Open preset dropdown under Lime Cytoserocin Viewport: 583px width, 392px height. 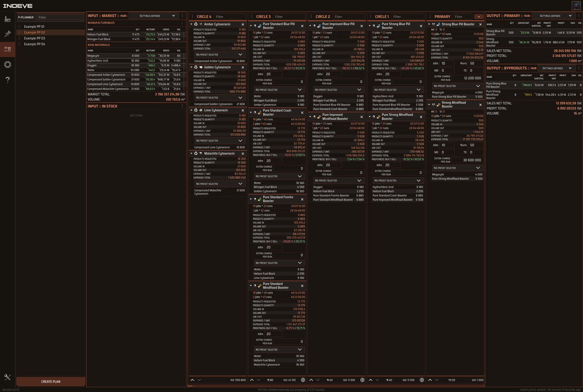click(219, 141)
